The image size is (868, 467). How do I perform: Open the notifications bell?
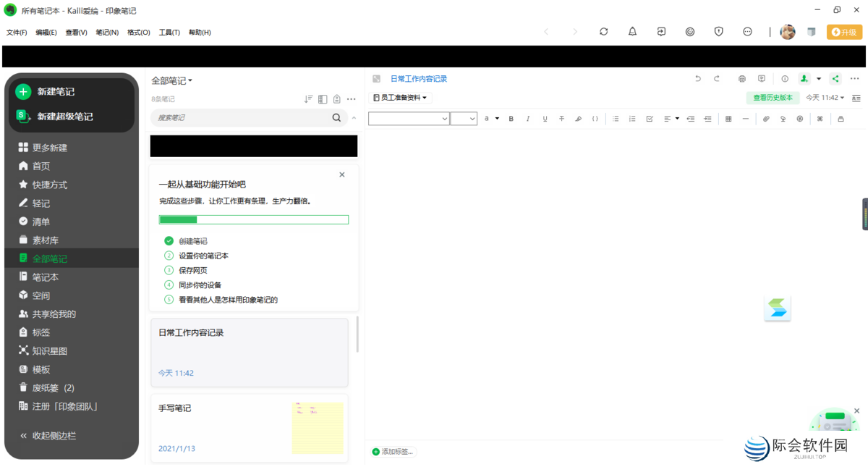[x=632, y=32]
